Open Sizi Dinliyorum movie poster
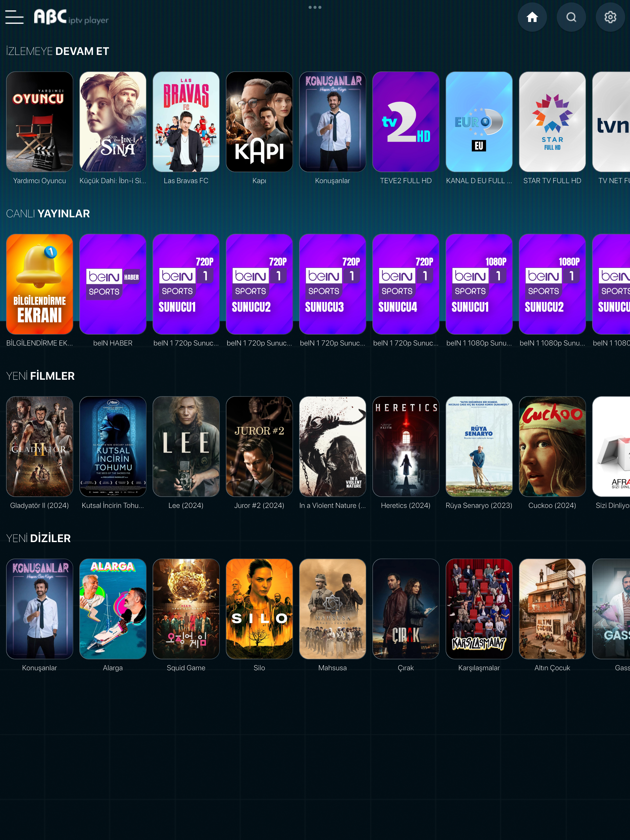The image size is (630, 840). [x=611, y=446]
